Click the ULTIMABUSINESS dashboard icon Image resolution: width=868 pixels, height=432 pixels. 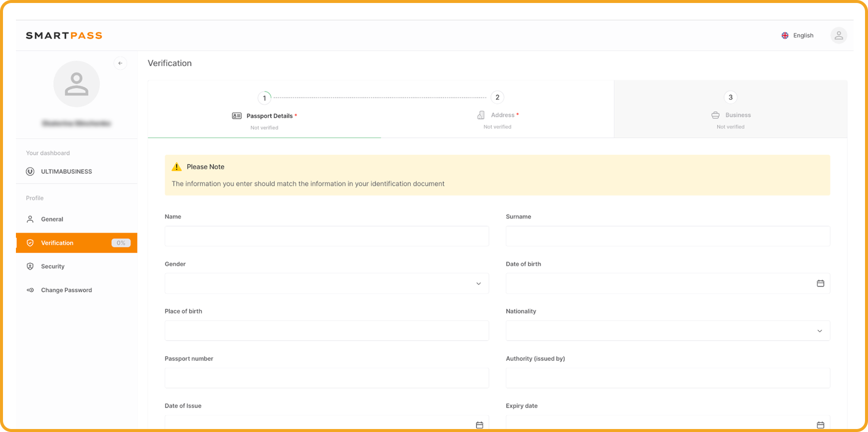30,172
